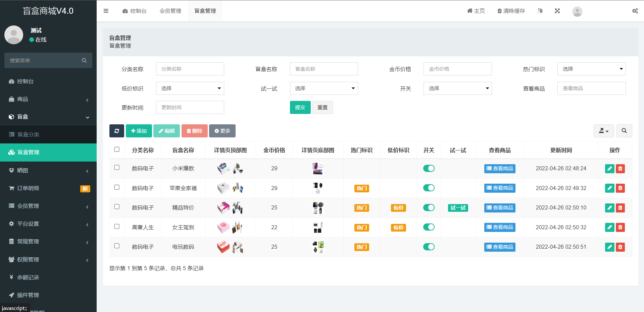Click the hamburger menu icon
This screenshot has height=312, width=644.
pyautogui.click(x=106, y=11)
